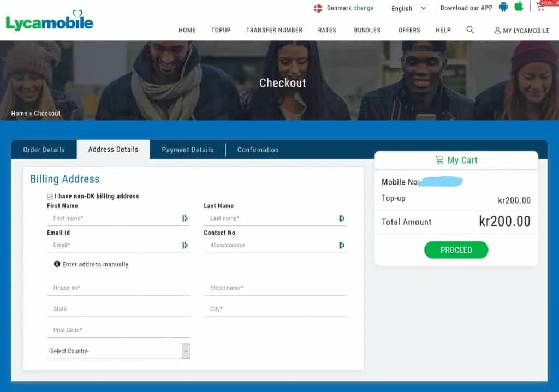Switch to the Payment Details tab
The width and height of the screenshot is (559, 392).
(187, 150)
